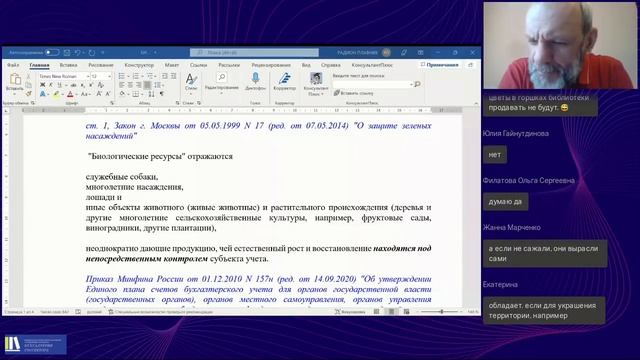Open the Рисование tab

tap(101, 65)
